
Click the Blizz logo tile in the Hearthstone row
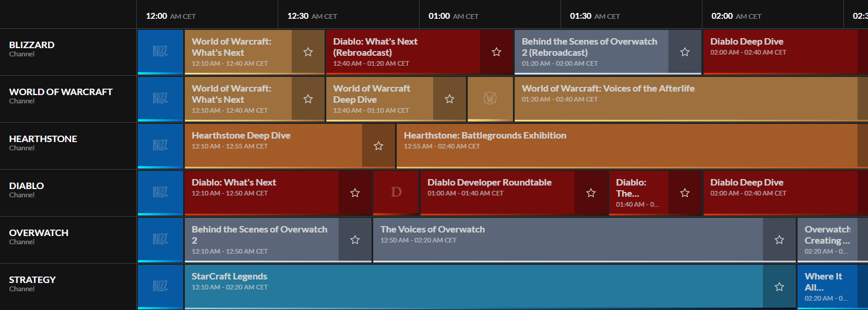pos(160,146)
